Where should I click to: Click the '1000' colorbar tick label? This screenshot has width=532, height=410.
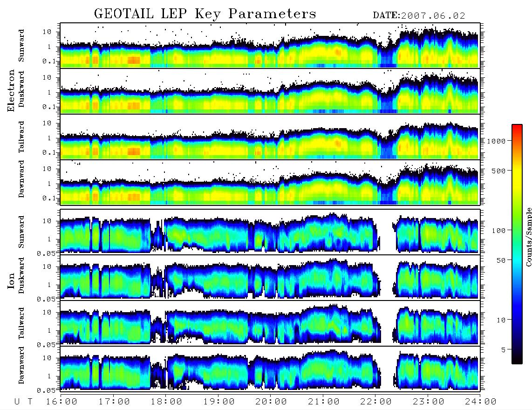(496, 141)
